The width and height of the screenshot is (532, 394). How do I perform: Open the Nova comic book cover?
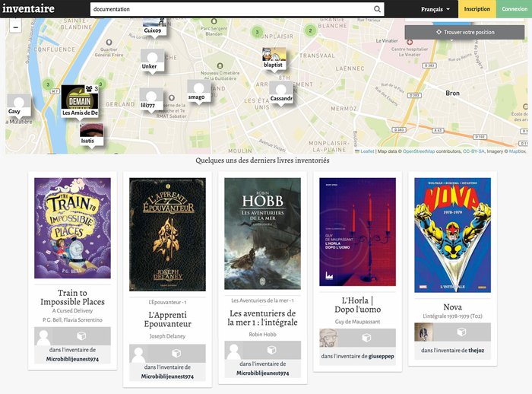(453, 235)
